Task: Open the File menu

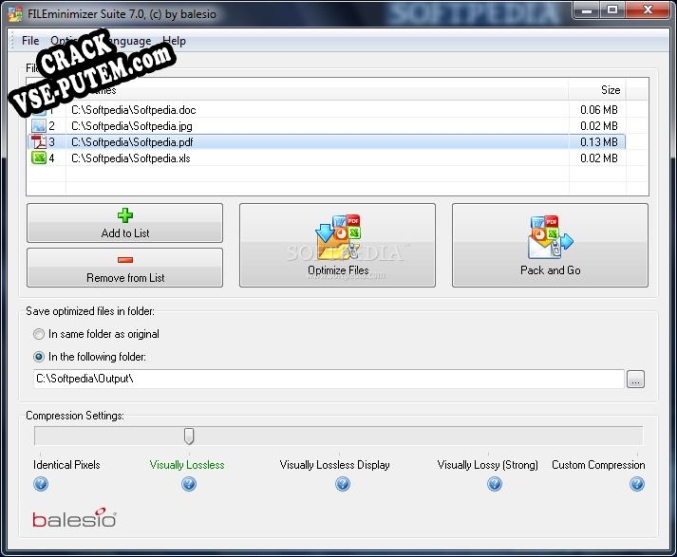Action: pos(30,41)
